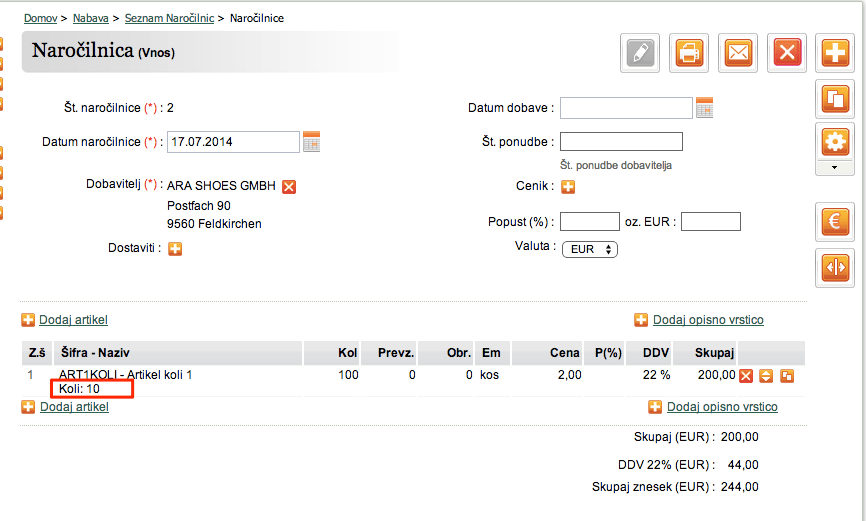Image resolution: width=866 pixels, height=521 pixels.
Task: Open calendar next to Datum dobave
Action: [x=705, y=108]
